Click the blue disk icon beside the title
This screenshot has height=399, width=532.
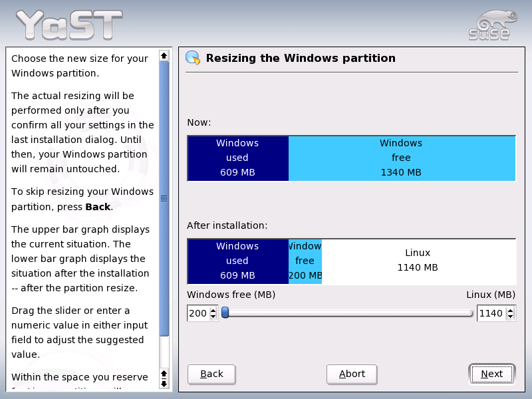pyautogui.click(x=194, y=58)
